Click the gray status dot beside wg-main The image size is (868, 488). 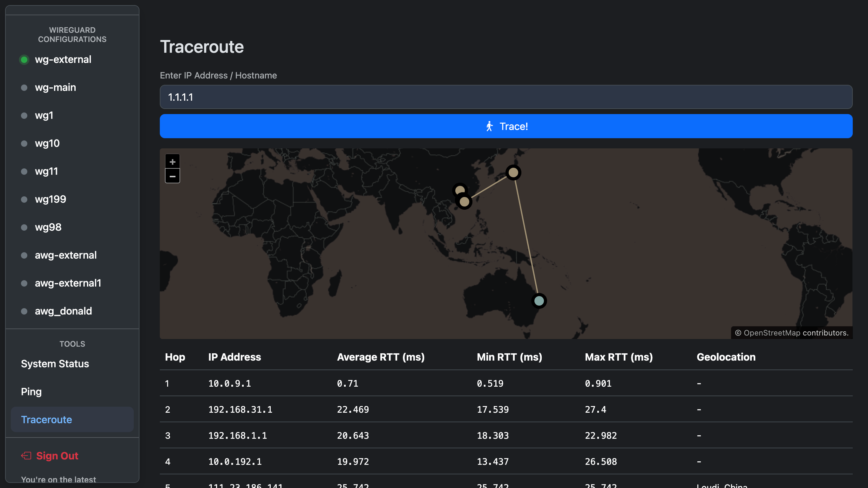coord(24,88)
